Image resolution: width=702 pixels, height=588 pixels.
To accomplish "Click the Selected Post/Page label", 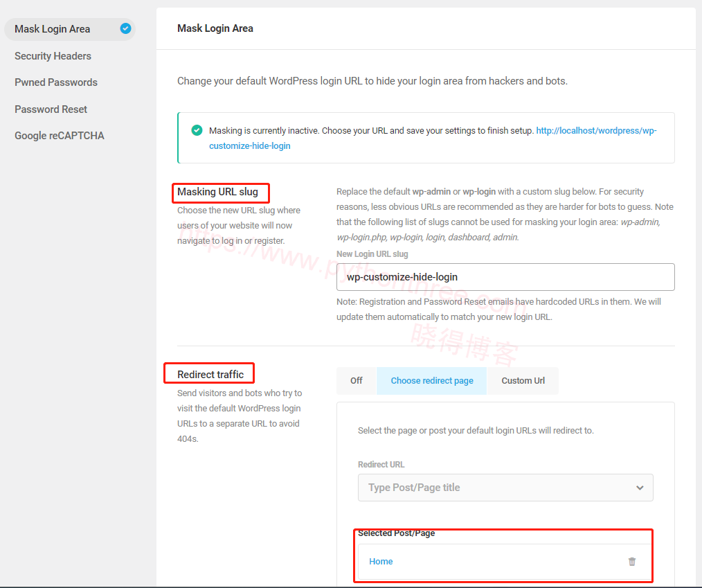I will click(x=396, y=533).
